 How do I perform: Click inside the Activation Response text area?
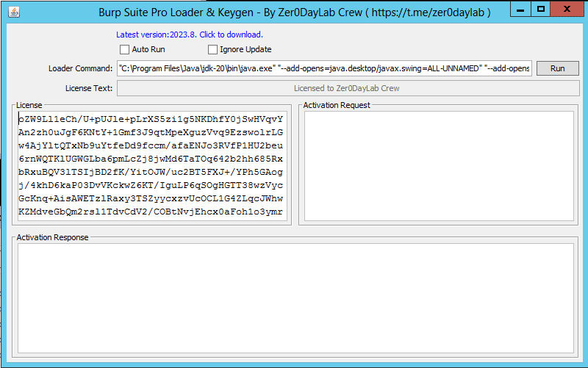coord(296,298)
